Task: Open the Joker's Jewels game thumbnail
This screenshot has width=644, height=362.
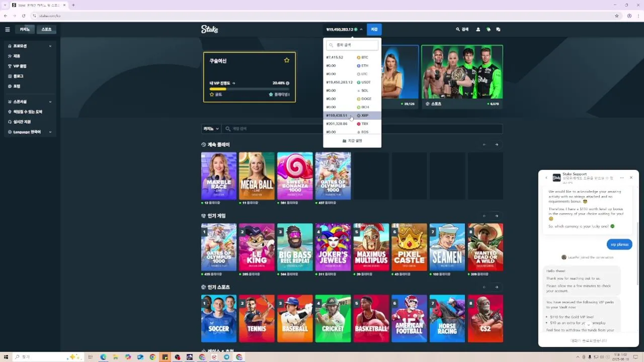Action: click(x=333, y=247)
